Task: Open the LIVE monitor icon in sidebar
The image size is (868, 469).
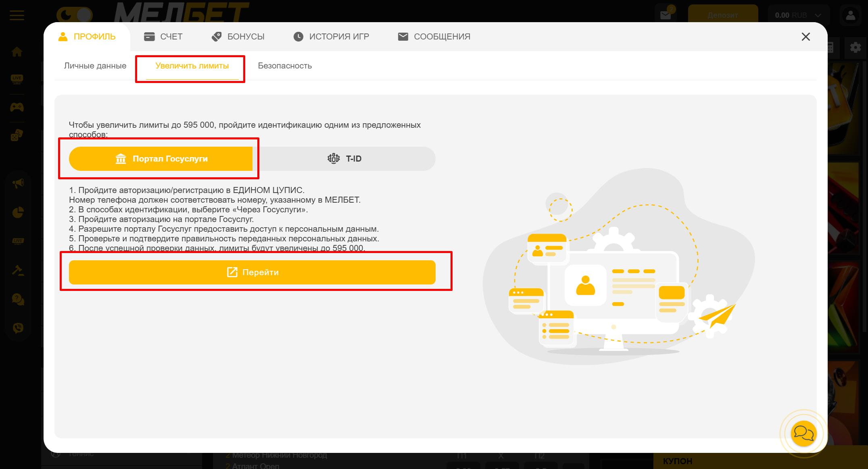Action: [x=17, y=79]
